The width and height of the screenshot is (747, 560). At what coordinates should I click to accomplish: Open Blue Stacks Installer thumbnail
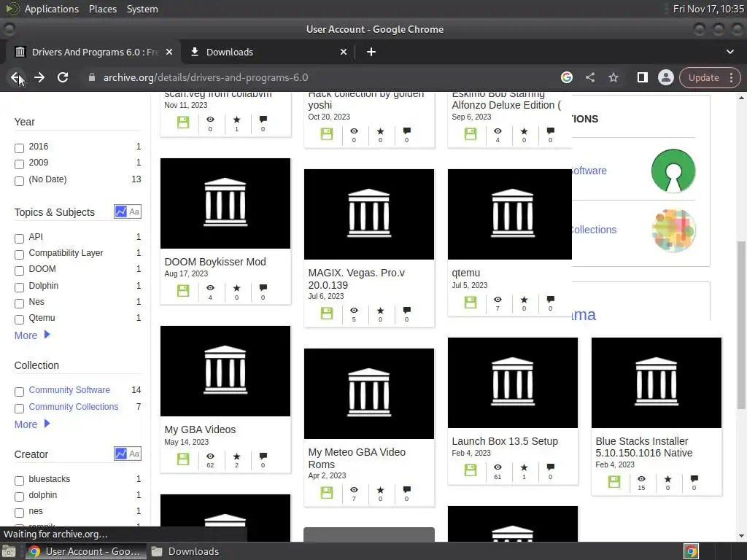[x=657, y=383]
